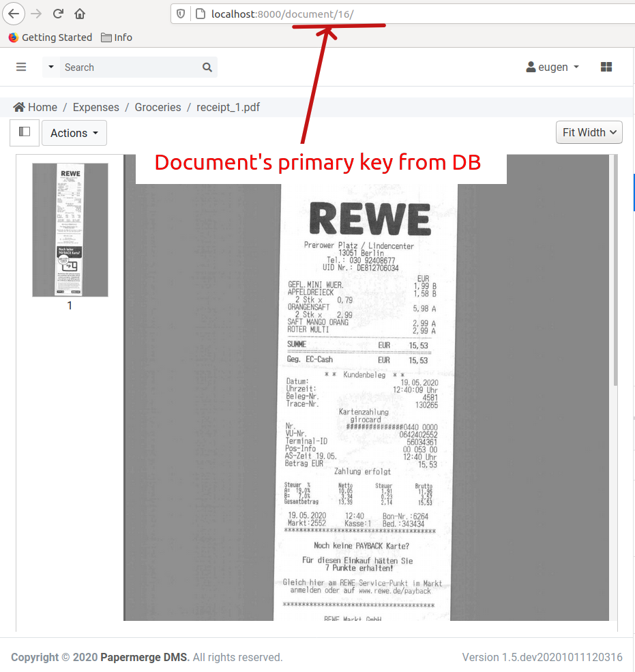The width and height of the screenshot is (635, 672).
Task: Click the page number 1 label under thumbnail
Action: (x=70, y=305)
